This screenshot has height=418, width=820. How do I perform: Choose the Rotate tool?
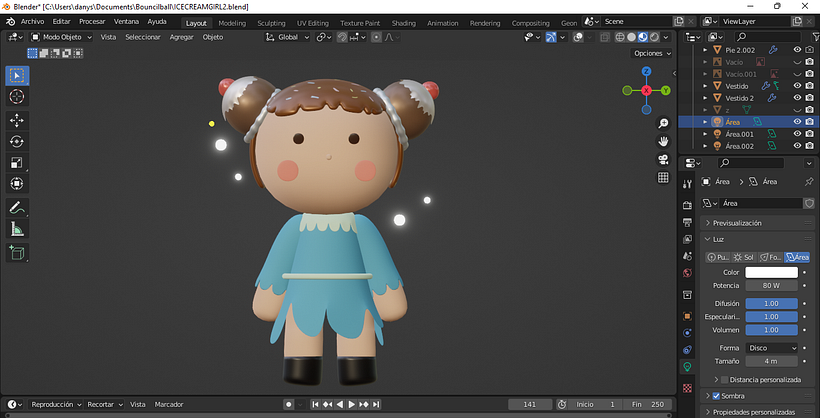17,142
